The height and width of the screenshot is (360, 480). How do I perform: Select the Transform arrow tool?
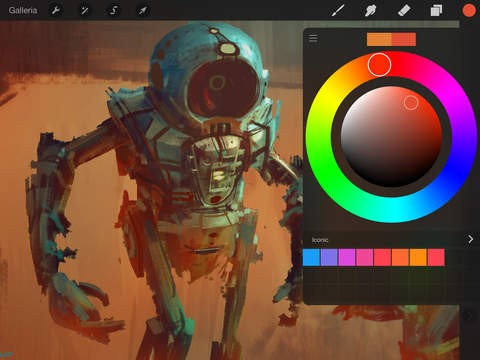tap(143, 10)
